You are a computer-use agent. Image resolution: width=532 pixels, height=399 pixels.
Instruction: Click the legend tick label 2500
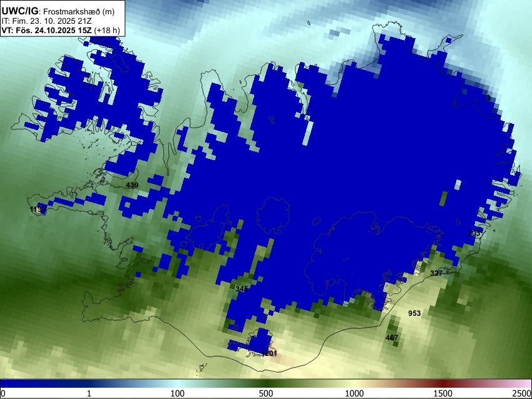click(x=522, y=393)
